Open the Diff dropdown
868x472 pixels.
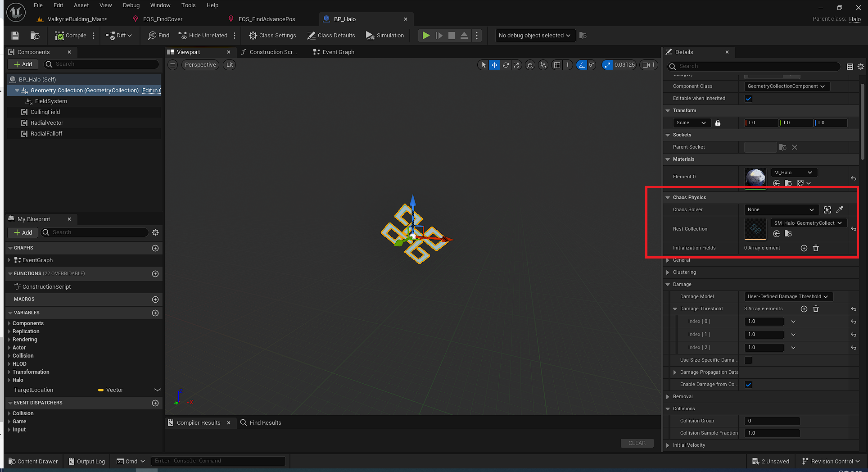point(119,36)
